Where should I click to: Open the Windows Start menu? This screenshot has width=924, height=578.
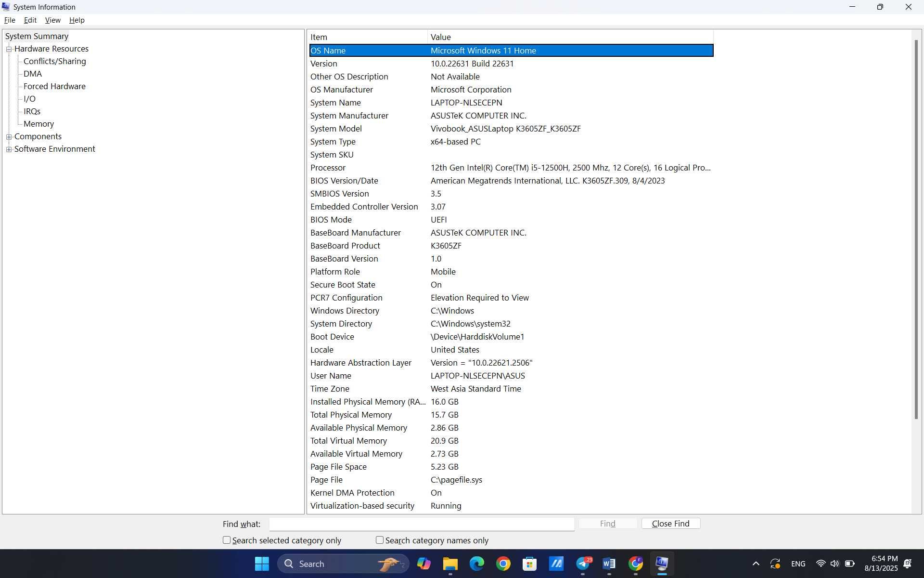click(x=262, y=564)
